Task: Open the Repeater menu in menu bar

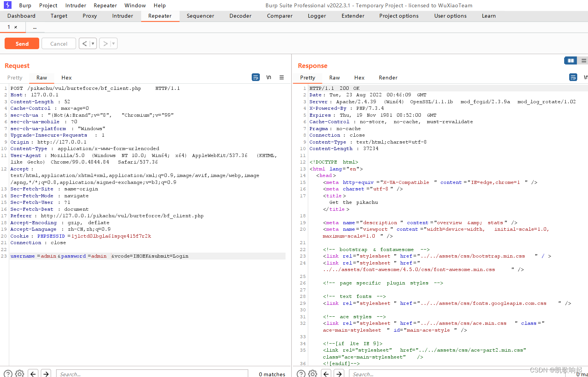Action: [x=105, y=5]
